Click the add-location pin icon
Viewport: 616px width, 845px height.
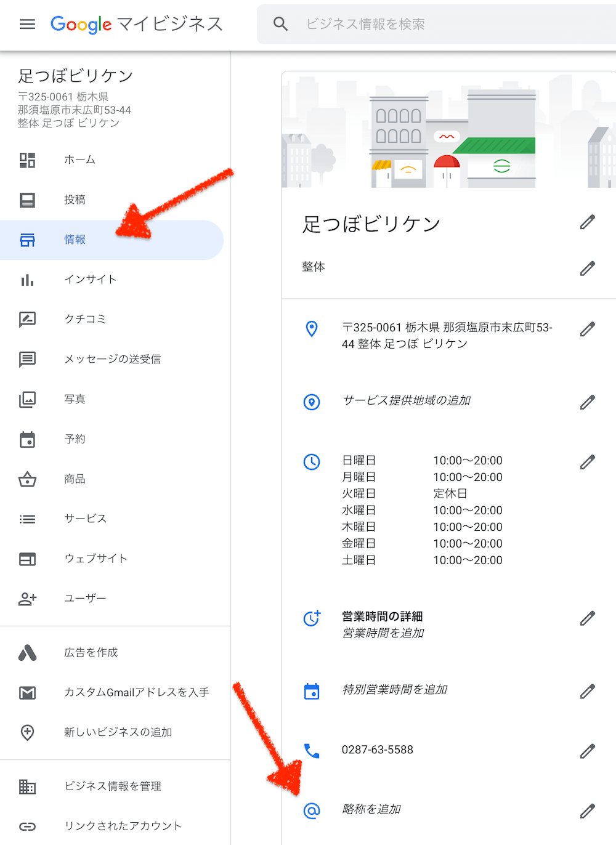coord(27,732)
